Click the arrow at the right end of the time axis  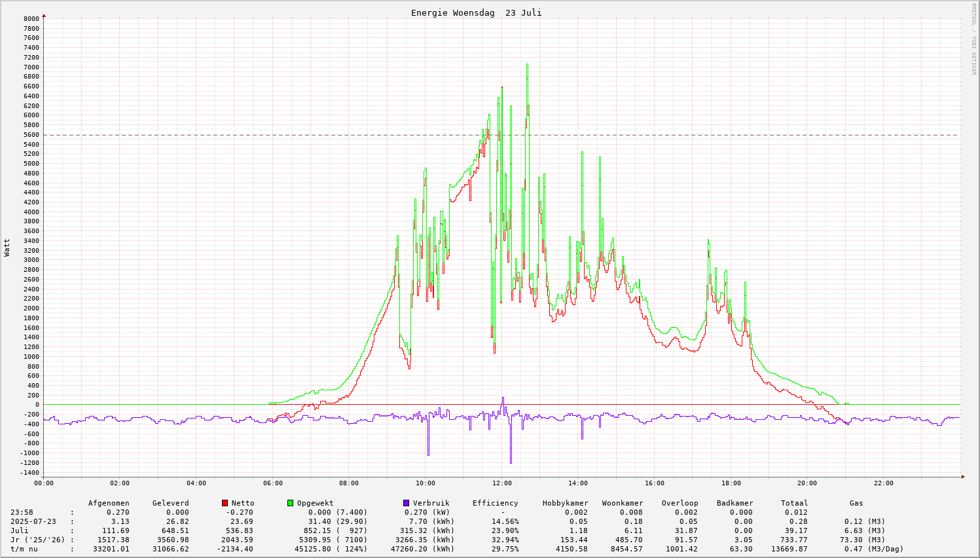coord(961,477)
